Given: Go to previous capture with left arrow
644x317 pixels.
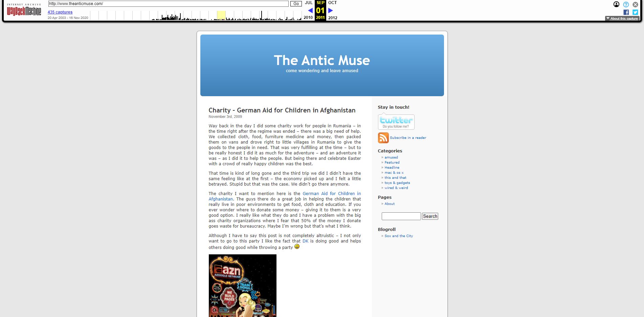Looking at the screenshot, I should click(x=310, y=10).
